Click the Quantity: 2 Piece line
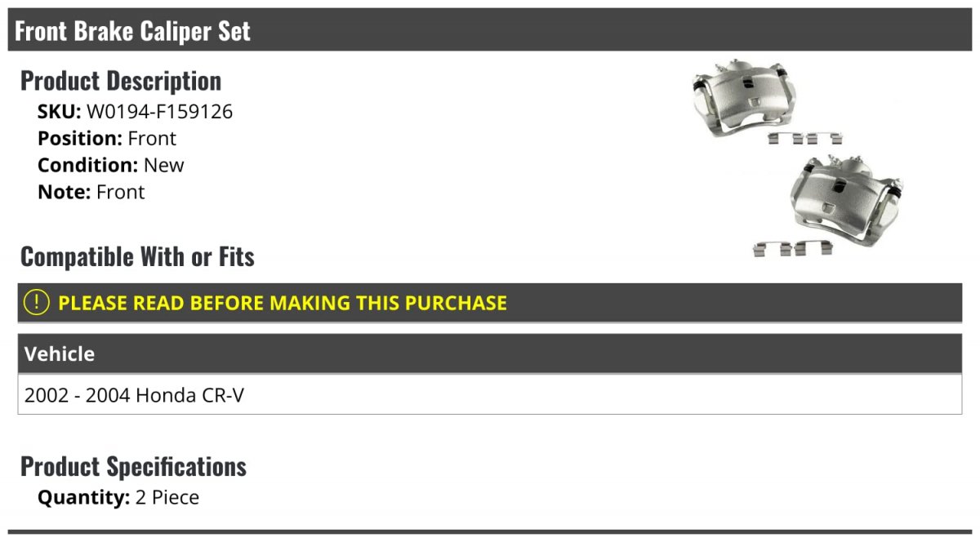This screenshot has height=542, width=980. pos(118,497)
